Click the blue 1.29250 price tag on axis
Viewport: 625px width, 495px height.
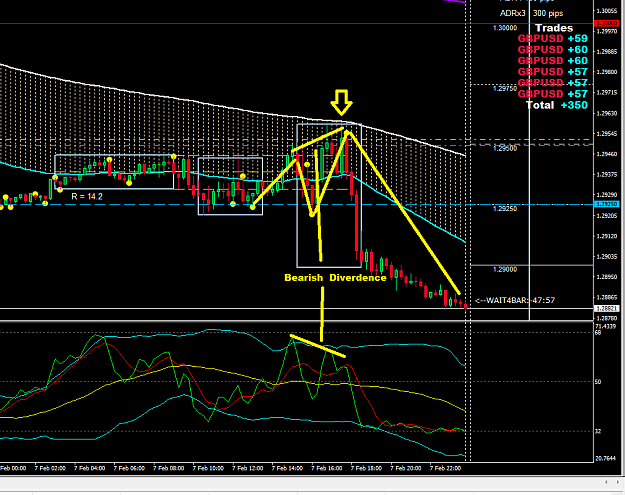pyautogui.click(x=605, y=204)
